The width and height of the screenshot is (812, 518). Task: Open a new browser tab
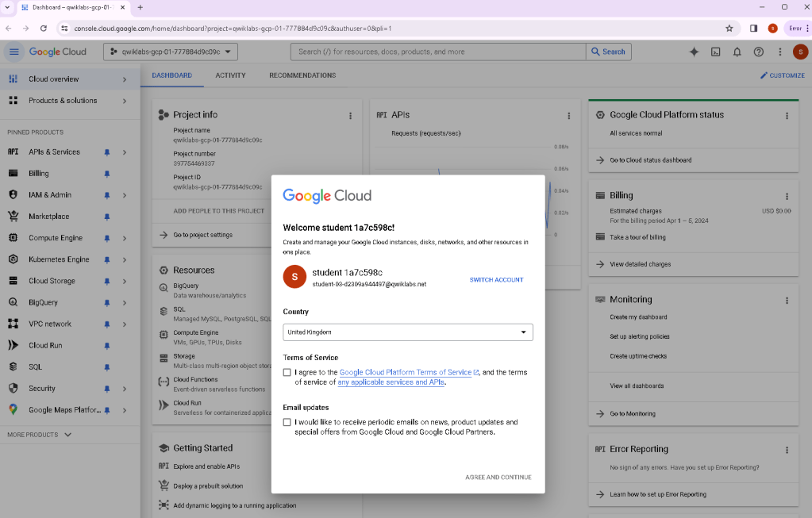click(140, 7)
